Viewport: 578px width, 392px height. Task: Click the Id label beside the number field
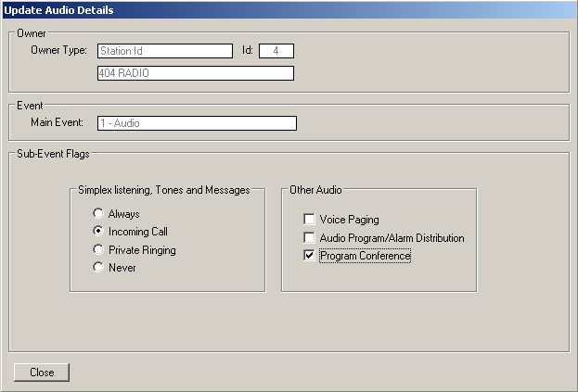point(247,50)
